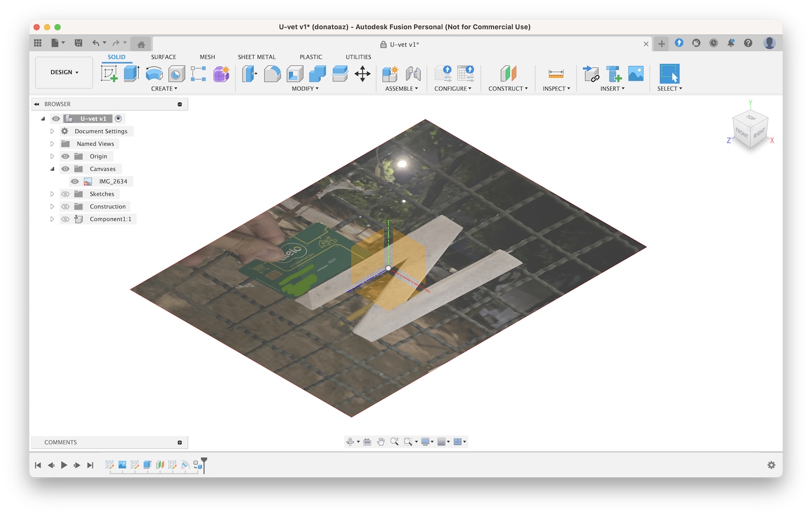Viewport: 812px width, 516px height.
Task: Switch to the SHEET METAL tab
Action: click(256, 57)
